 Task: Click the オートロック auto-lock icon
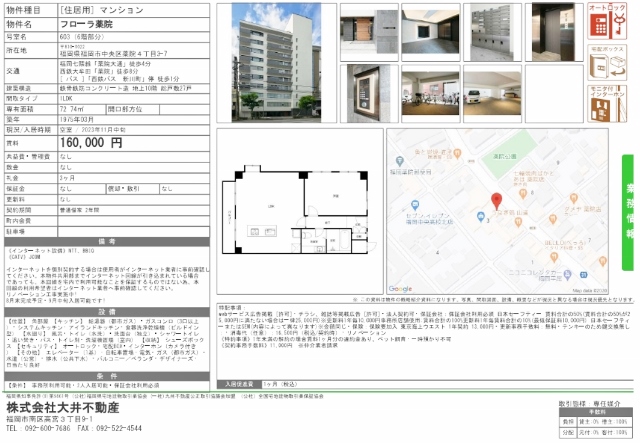[607, 21]
